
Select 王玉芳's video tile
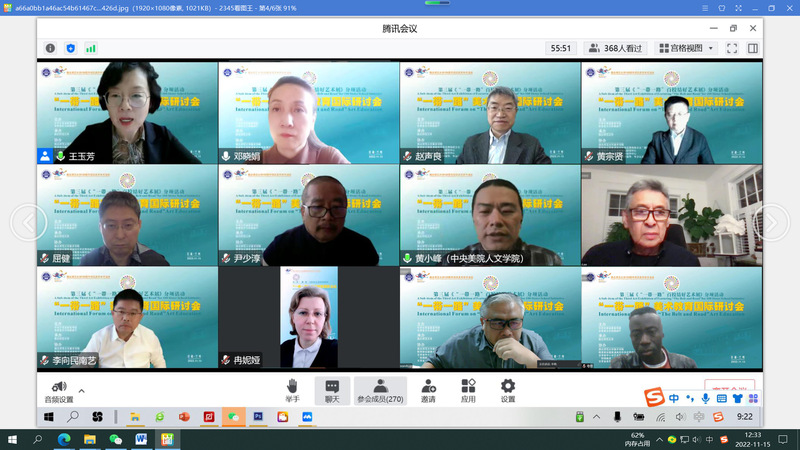coord(127,113)
